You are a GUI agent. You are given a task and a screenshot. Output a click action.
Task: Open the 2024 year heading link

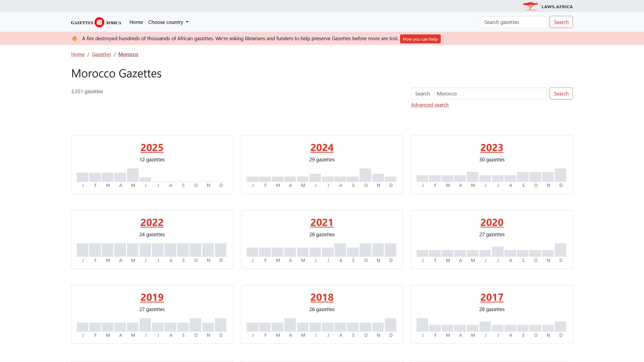coord(322,148)
